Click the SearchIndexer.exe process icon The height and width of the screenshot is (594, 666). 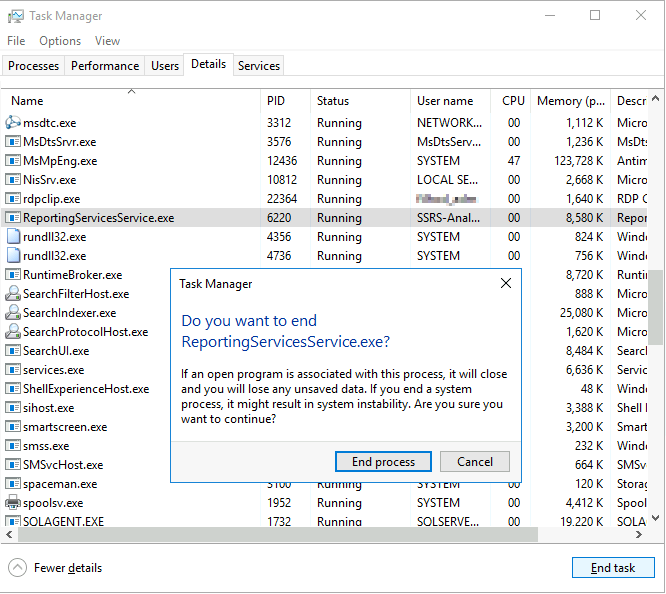[x=13, y=312]
